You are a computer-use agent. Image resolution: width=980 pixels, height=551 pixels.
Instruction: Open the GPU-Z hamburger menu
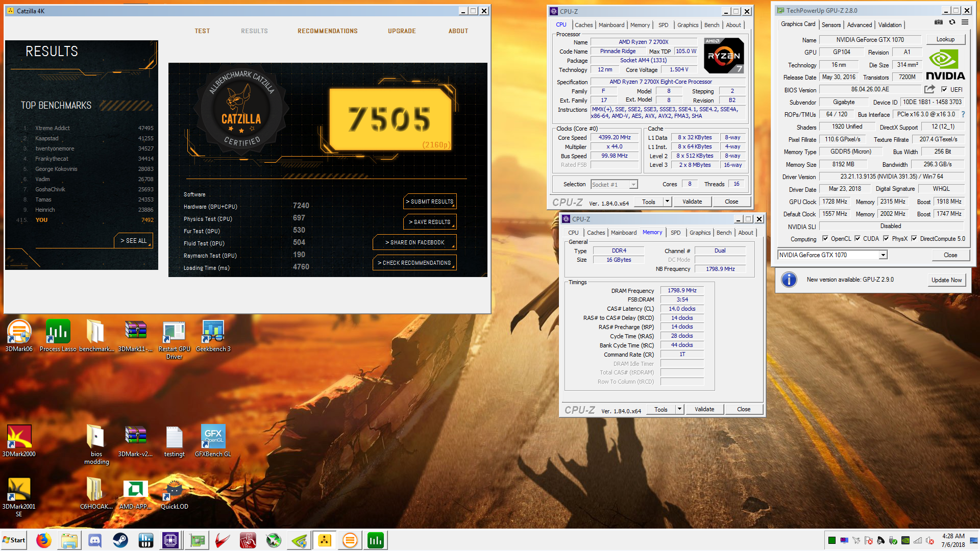tap(965, 22)
